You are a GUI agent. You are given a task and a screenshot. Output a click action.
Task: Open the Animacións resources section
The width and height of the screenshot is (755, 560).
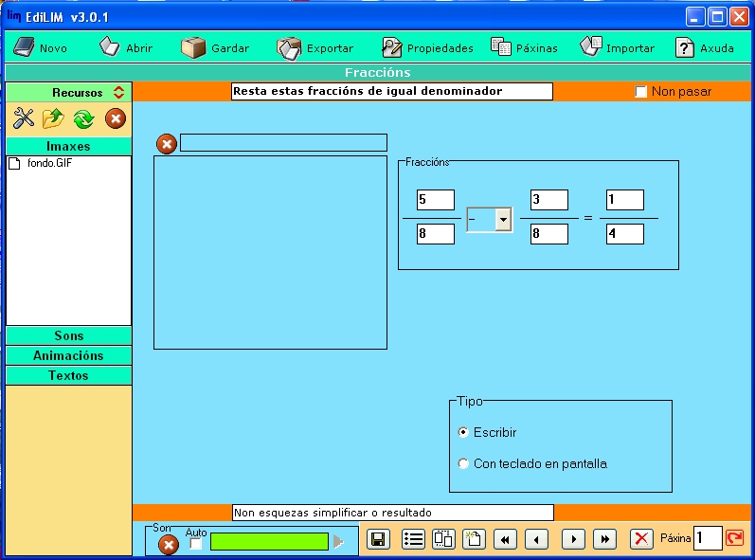(69, 356)
